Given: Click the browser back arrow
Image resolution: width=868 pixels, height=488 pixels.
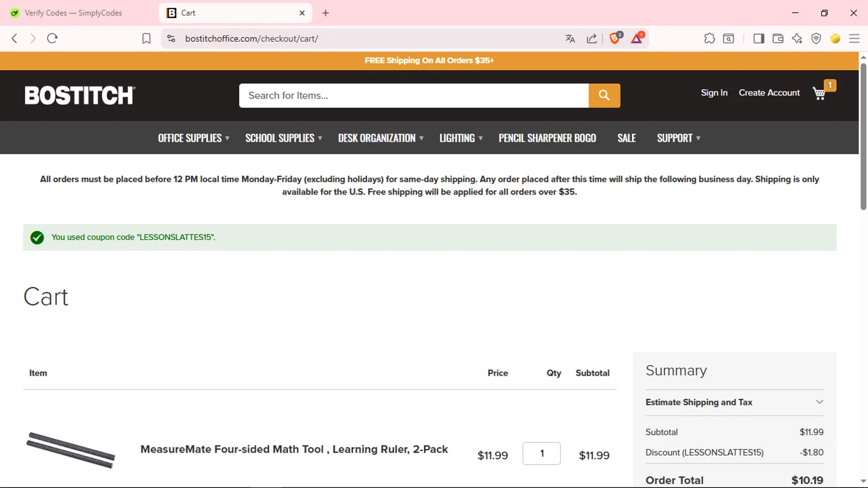Looking at the screenshot, I should 14,38.
